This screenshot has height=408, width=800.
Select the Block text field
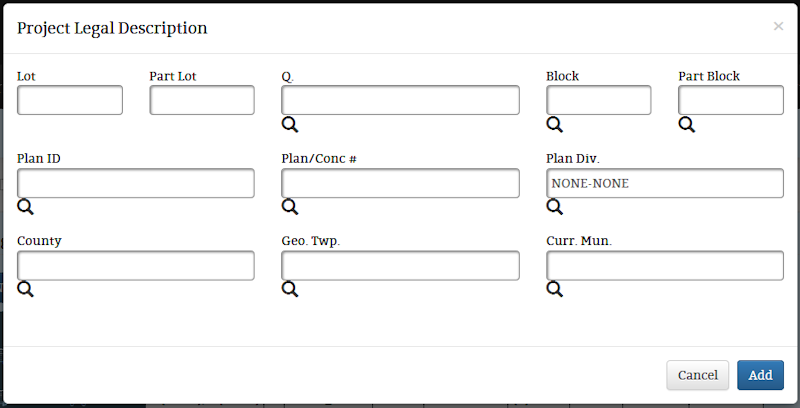coord(598,100)
